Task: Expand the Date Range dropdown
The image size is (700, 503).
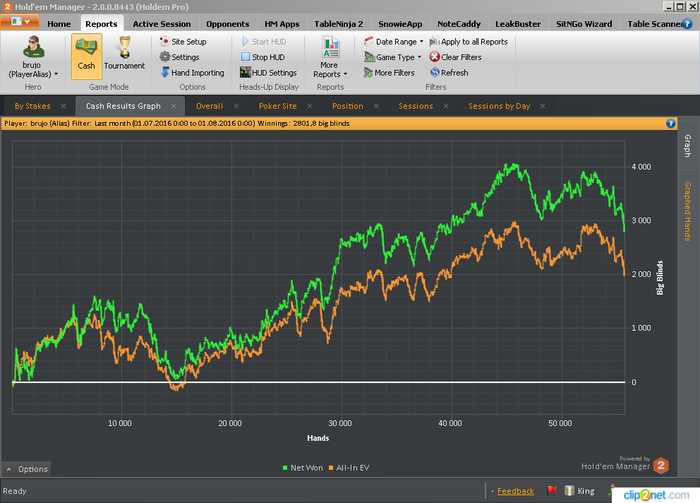Action: [398, 42]
